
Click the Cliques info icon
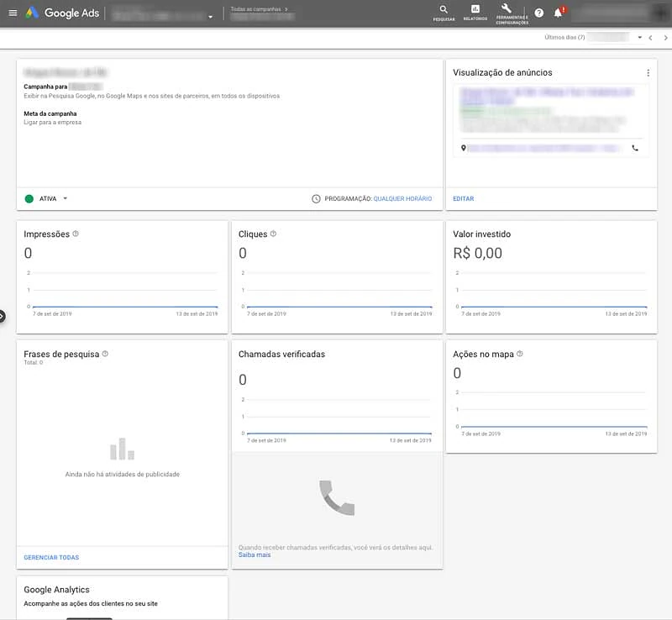pyautogui.click(x=274, y=234)
